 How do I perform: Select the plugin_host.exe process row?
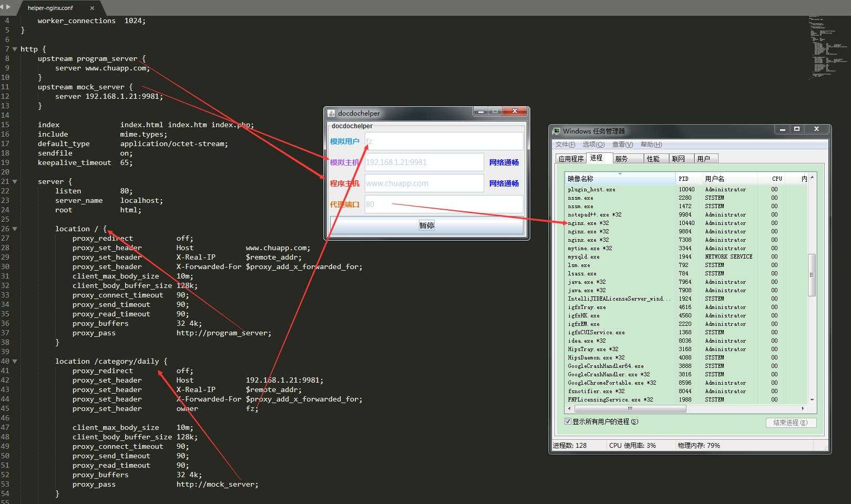click(686, 189)
